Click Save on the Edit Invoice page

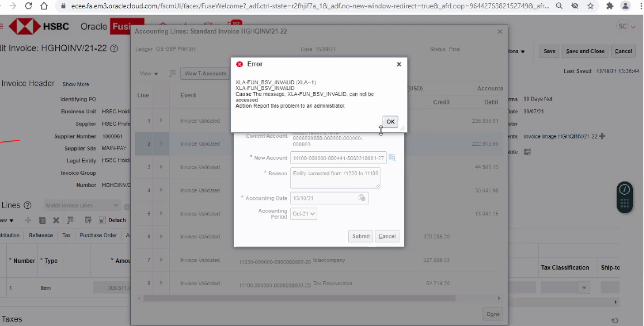pyautogui.click(x=550, y=51)
